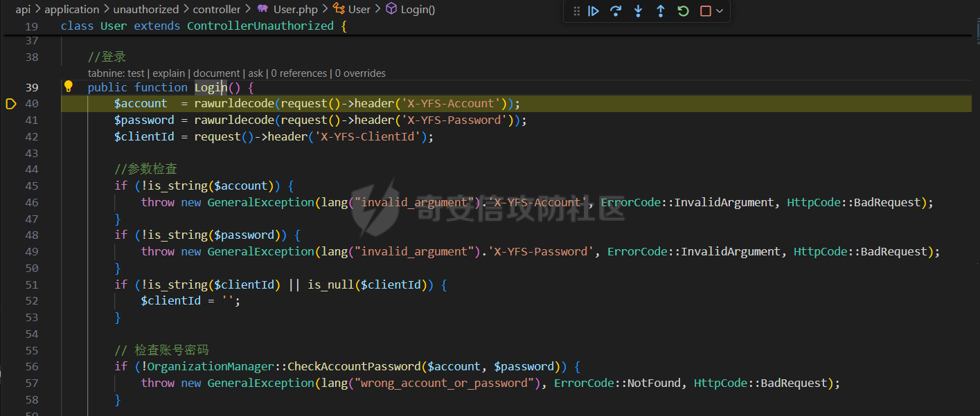This screenshot has height=416, width=980.
Task: Click the tabnine 'document' code lens
Action: pyautogui.click(x=216, y=73)
